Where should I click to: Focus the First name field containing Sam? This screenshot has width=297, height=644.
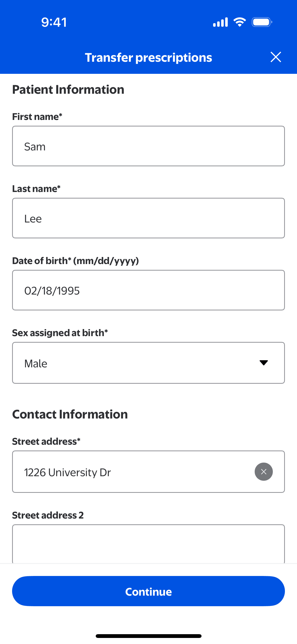click(148, 146)
